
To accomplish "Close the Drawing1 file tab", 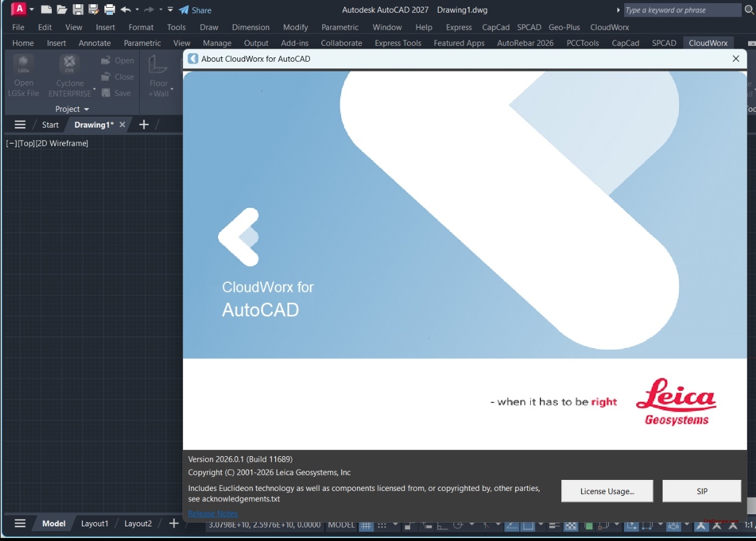I will (x=122, y=125).
